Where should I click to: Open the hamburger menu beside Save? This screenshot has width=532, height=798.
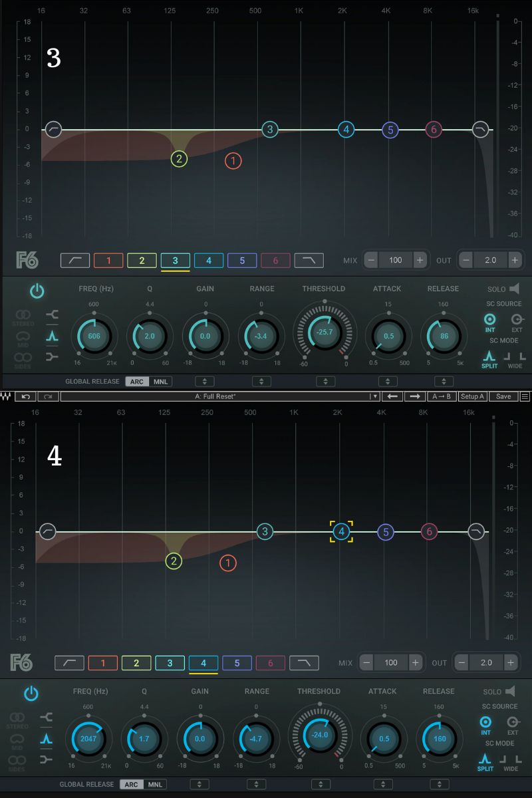tap(525, 396)
